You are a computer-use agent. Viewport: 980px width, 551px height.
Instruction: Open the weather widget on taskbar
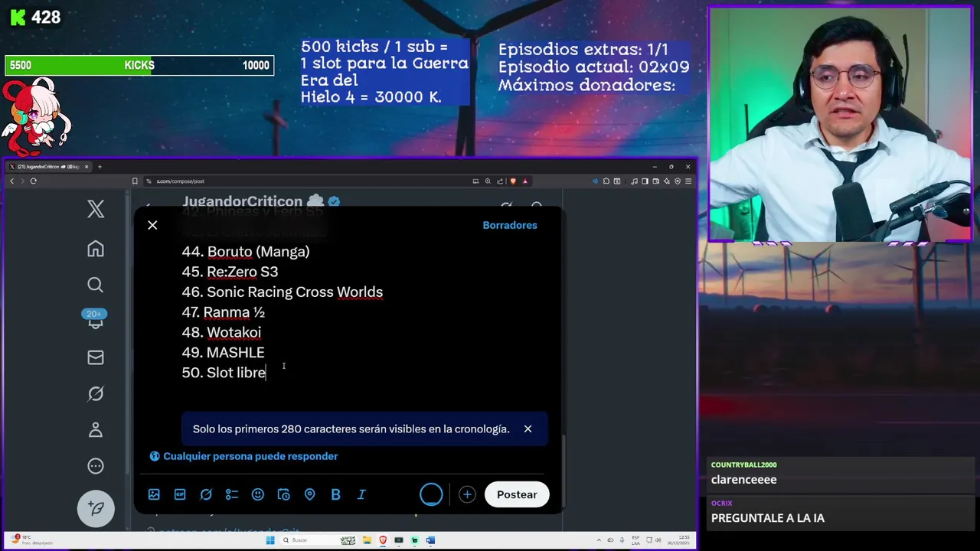(31, 540)
